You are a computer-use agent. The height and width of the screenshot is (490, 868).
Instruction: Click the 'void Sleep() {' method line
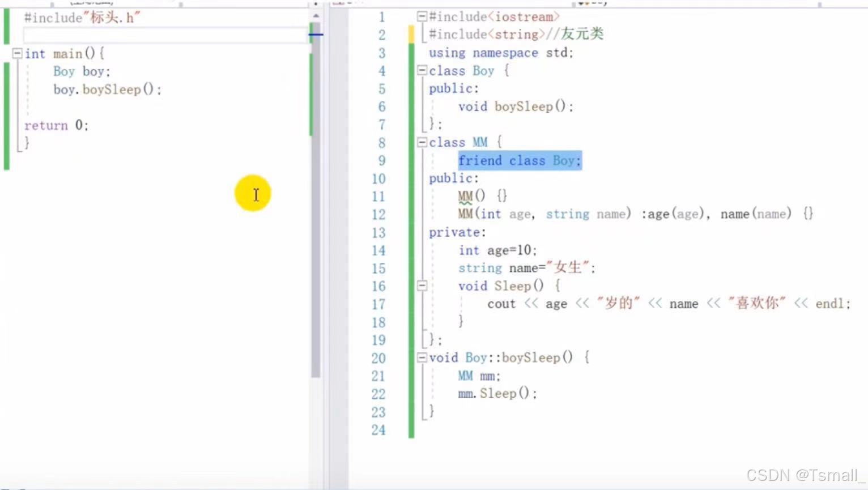pyautogui.click(x=509, y=286)
